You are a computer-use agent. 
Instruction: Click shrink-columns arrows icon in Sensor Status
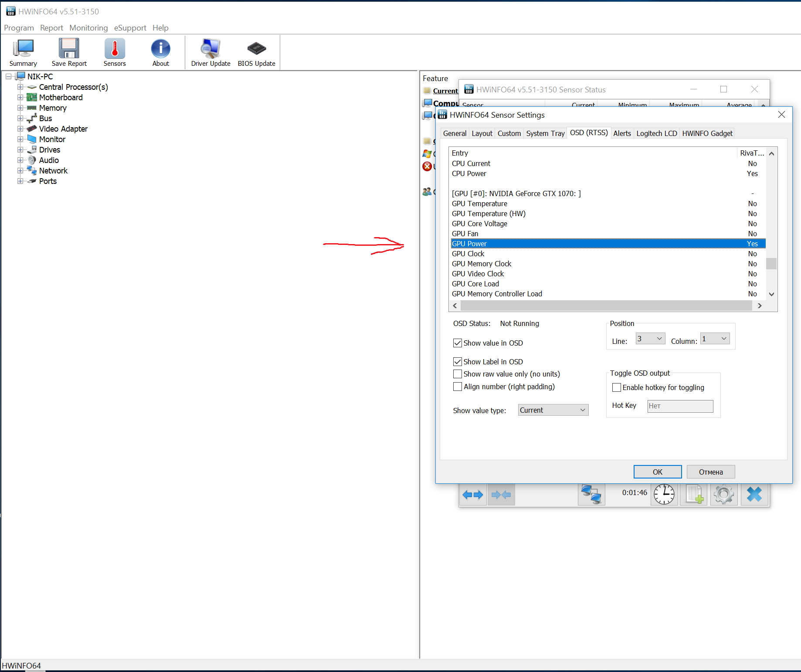pos(501,495)
